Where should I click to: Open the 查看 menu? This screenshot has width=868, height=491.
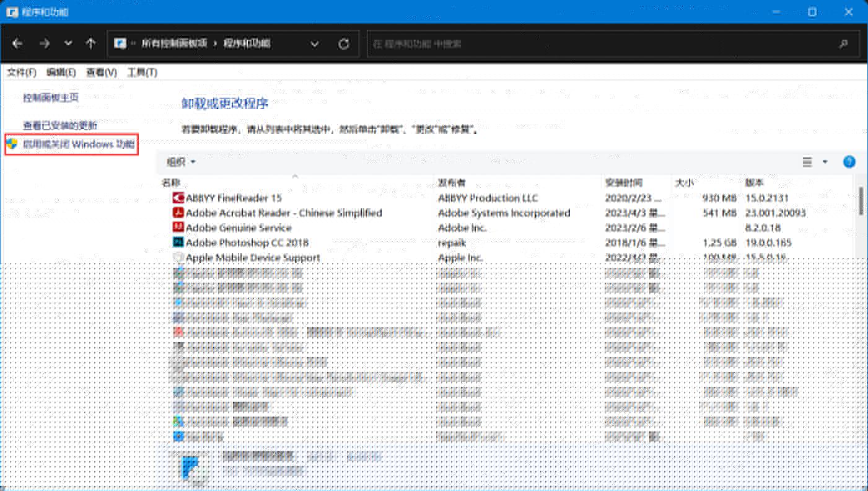[100, 73]
